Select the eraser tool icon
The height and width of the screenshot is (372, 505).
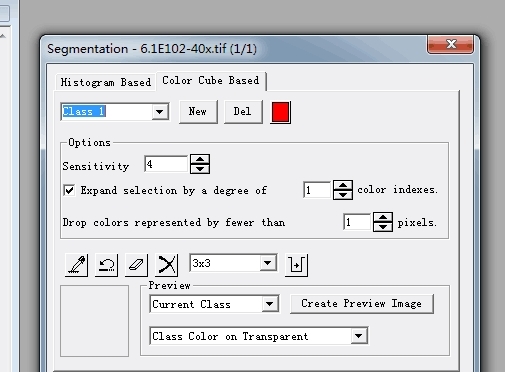point(136,265)
